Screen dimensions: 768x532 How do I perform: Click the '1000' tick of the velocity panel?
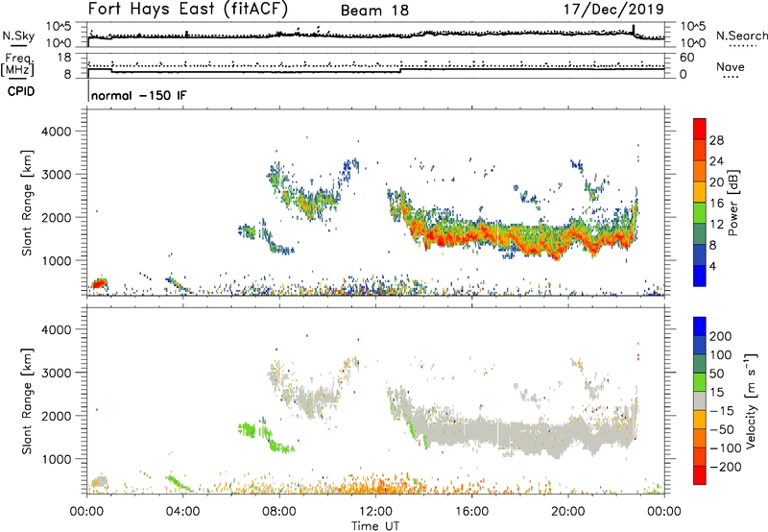click(57, 459)
